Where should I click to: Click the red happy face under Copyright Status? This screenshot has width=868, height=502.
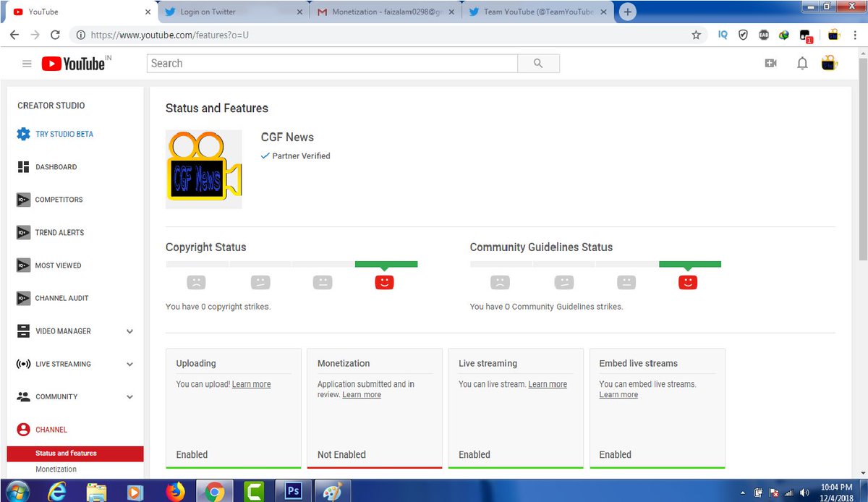[x=384, y=282]
